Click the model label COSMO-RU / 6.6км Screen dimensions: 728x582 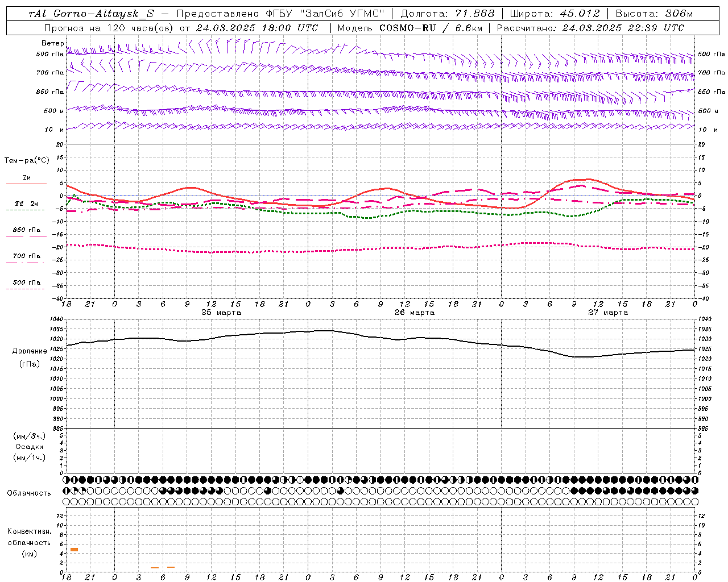pyautogui.click(x=431, y=28)
